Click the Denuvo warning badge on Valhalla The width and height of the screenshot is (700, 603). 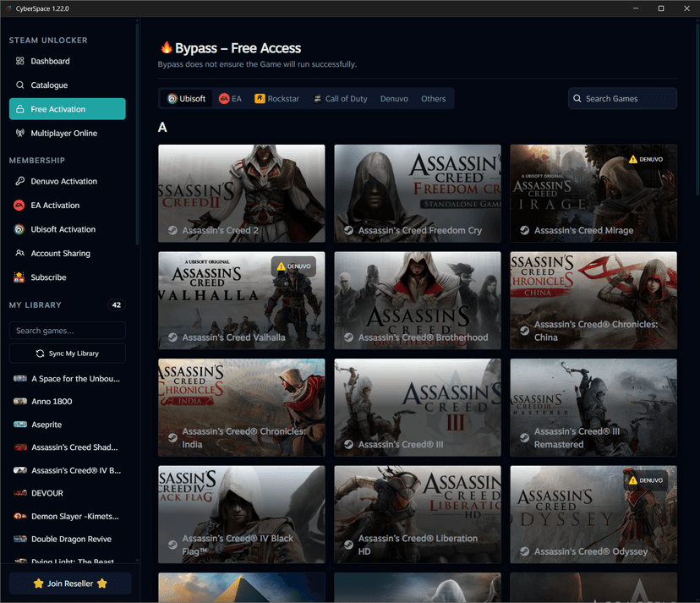coord(293,266)
